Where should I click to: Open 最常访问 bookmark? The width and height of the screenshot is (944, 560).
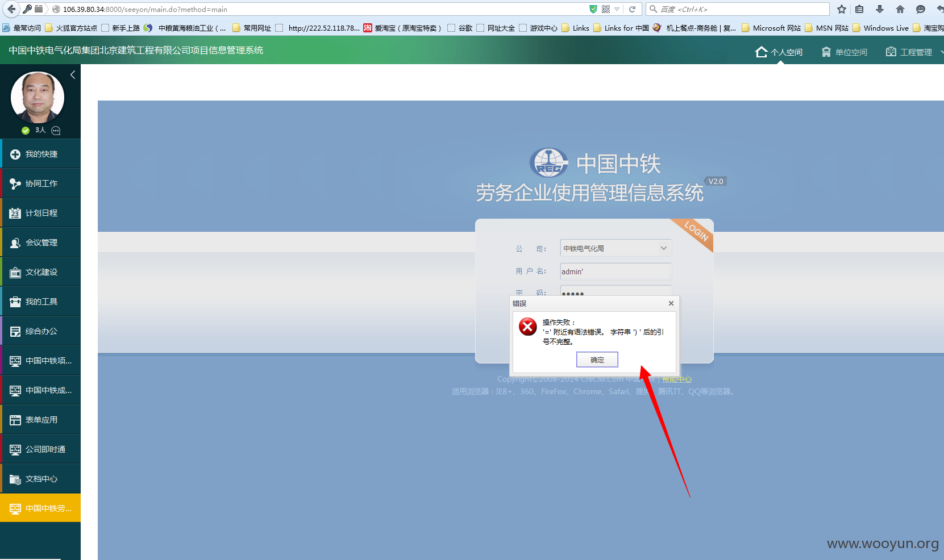click(22, 28)
